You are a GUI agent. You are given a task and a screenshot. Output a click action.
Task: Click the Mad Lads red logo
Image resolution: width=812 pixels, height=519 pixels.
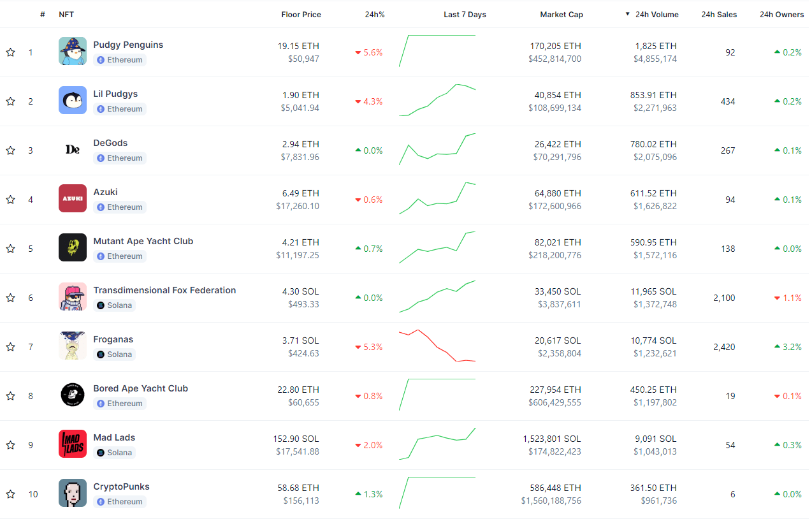pyautogui.click(x=73, y=444)
